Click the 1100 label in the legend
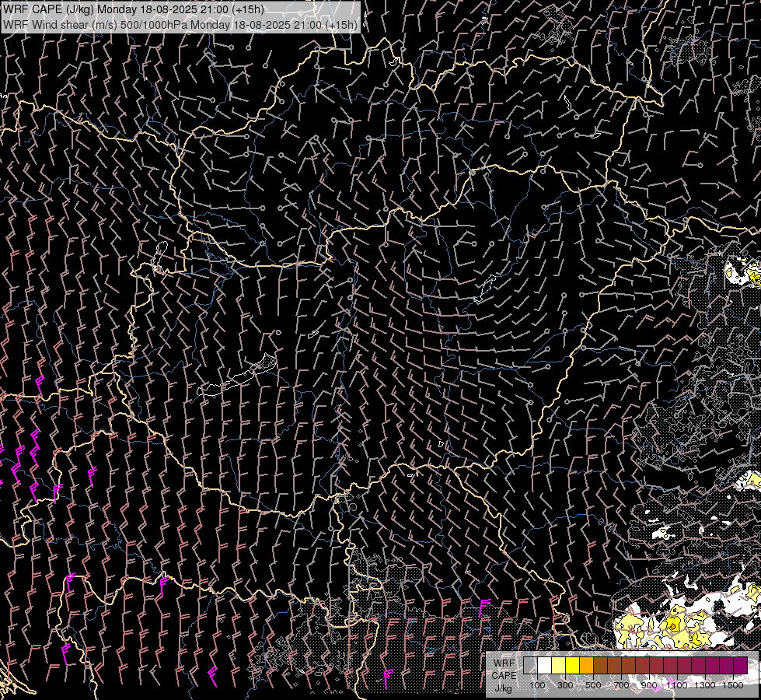 677,685
